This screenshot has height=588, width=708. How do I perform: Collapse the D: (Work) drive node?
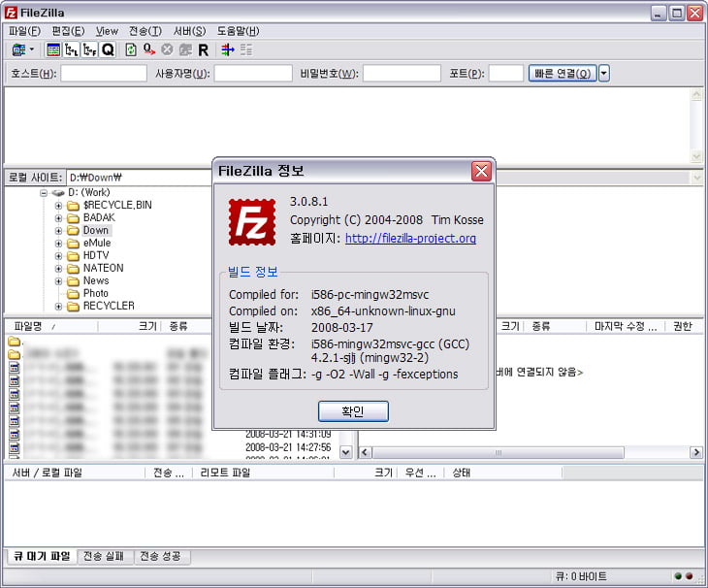[44, 193]
